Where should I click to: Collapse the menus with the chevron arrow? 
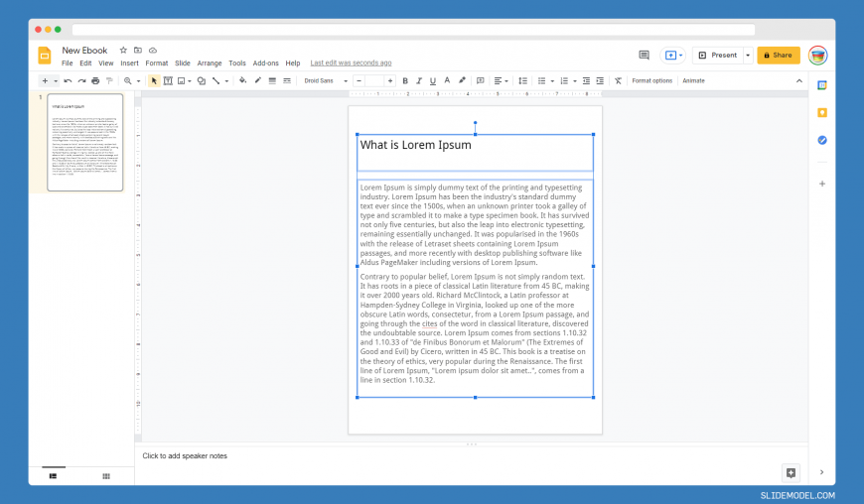tap(799, 81)
